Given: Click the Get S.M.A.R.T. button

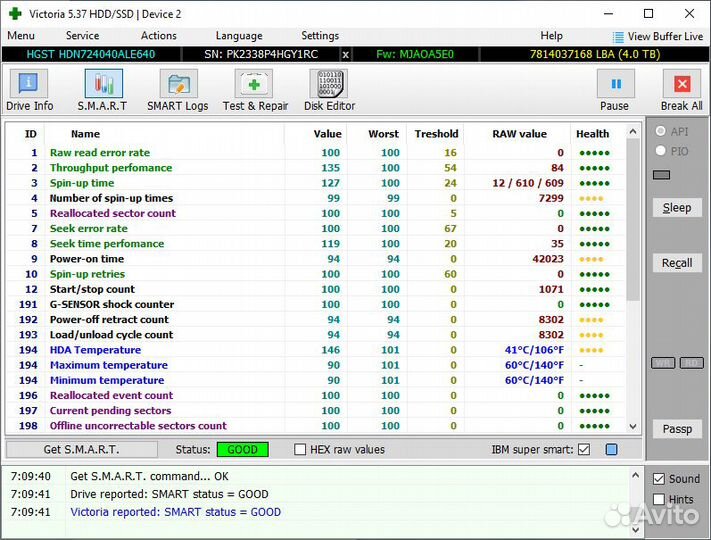Looking at the screenshot, I should click(x=81, y=450).
